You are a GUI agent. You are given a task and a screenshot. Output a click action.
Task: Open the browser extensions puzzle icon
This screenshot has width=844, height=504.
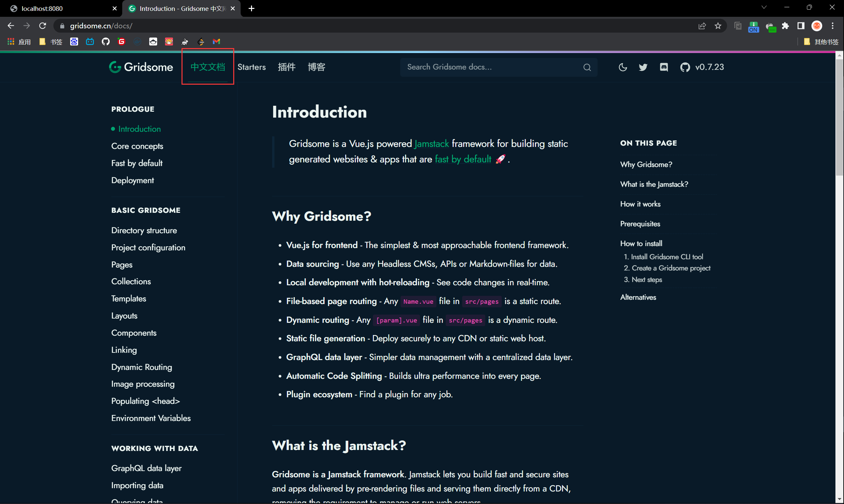tap(785, 26)
